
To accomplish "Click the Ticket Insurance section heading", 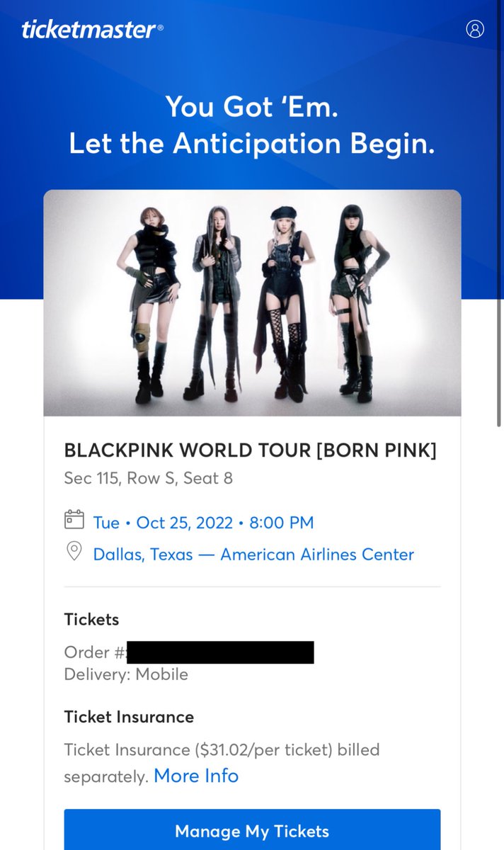I will [129, 717].
